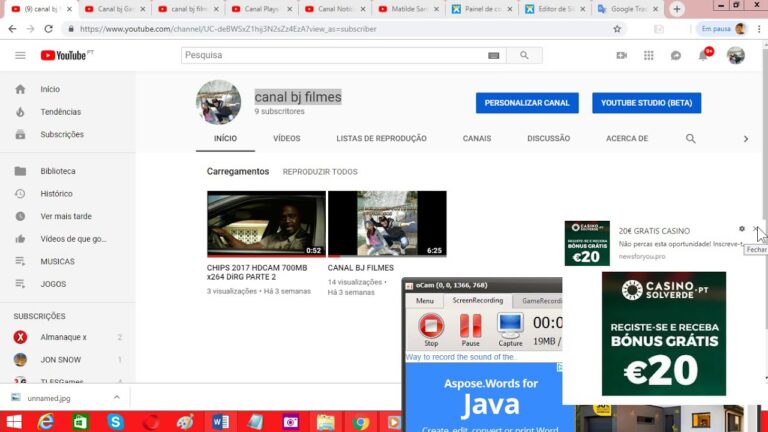The height and width of the screenshot is (432, 768).
Task: Click PERSONALIZAR CANAL button
Action: coord(527,103)
